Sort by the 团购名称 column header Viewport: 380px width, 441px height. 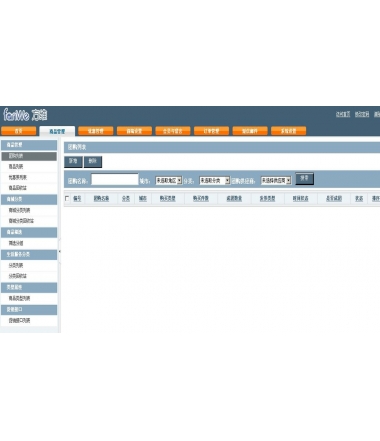(101, 198)
